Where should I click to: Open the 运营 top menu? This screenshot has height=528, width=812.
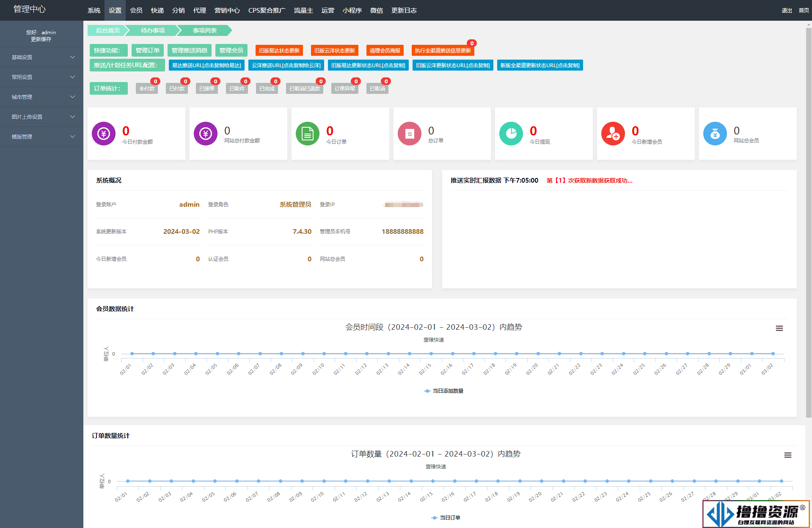click(x=328, y=10)
